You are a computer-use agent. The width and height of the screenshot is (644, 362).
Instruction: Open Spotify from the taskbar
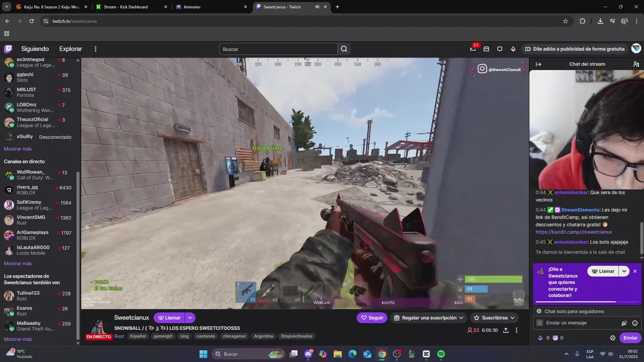coord(441,354)
